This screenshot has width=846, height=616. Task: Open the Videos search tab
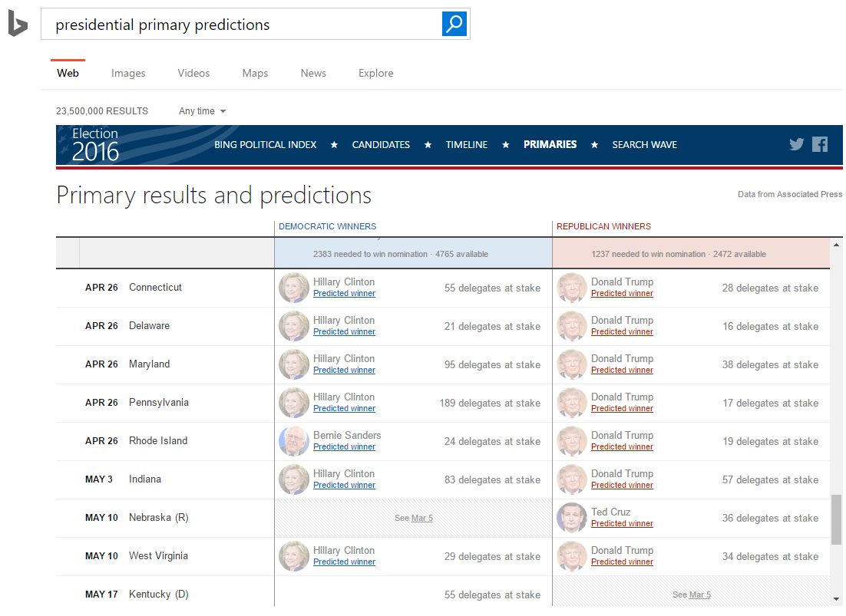click(x=193, y=73)
